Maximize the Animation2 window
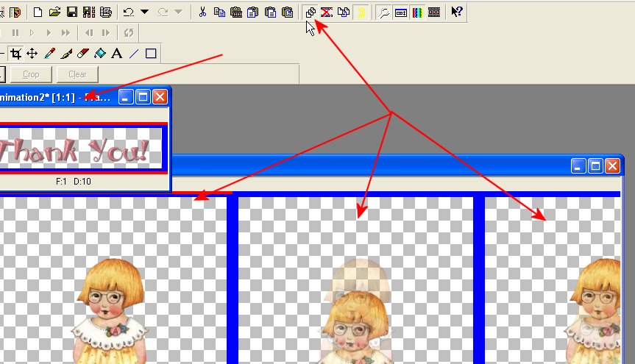635x364 pixels. pyautogui.click(x=143, y=97)
